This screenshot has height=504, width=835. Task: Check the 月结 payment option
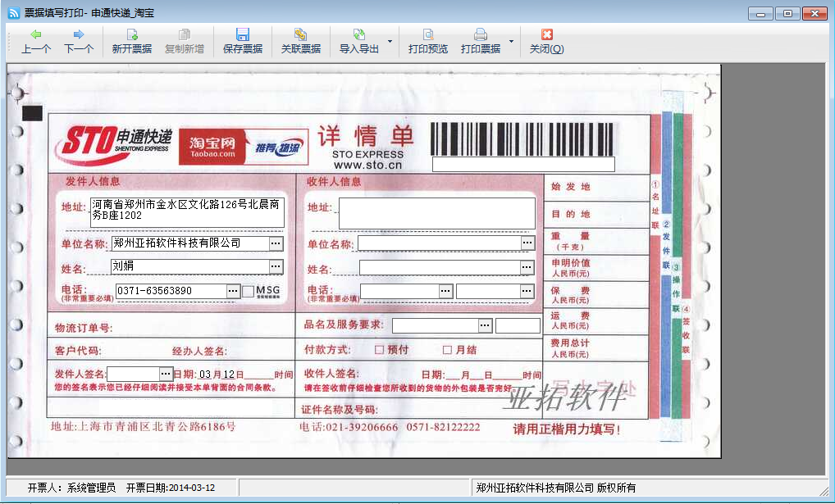447,350
